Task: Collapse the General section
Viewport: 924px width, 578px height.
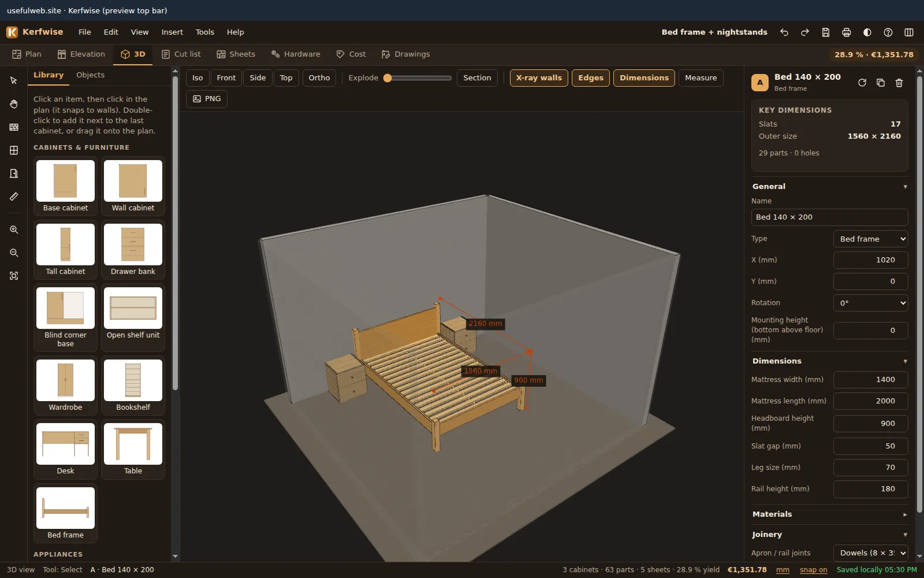Action: (829, 187)
